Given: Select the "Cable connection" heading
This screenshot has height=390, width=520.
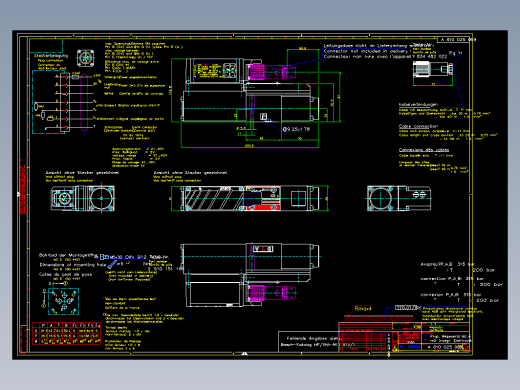Looking at the screenshot, I should click(418, 126).
